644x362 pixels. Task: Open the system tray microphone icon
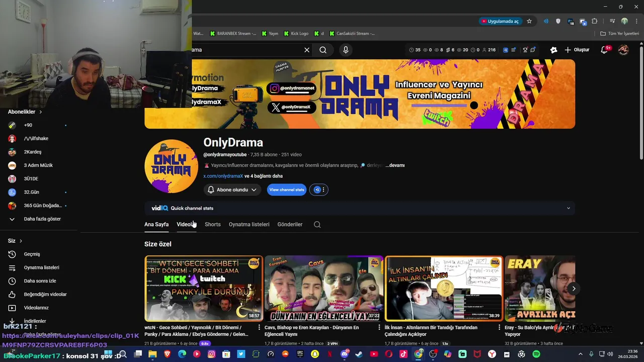[x=591, y=354]
